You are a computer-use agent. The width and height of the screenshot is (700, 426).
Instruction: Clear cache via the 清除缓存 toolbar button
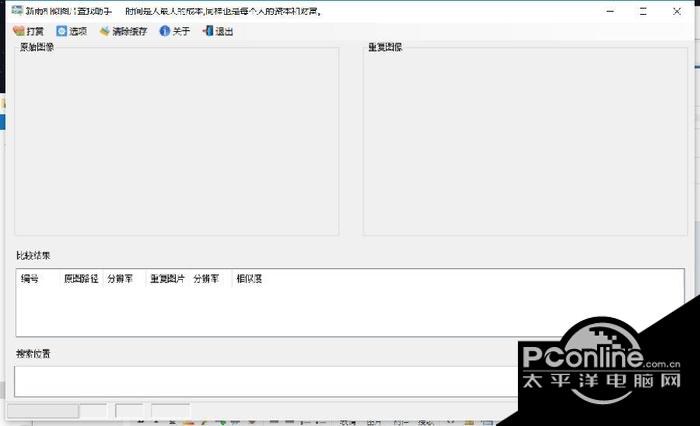click(x=123, y=31)
